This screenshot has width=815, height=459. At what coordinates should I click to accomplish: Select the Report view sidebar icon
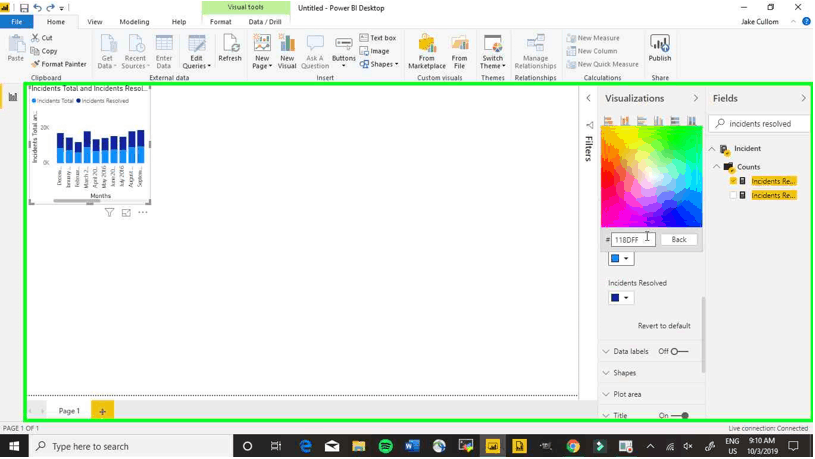pos(12,97)
